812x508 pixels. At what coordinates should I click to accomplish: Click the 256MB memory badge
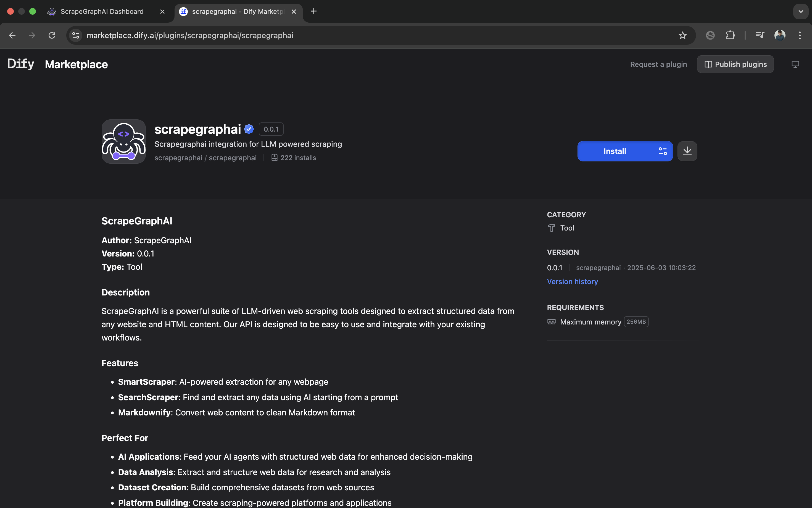(x=636, y=321)
